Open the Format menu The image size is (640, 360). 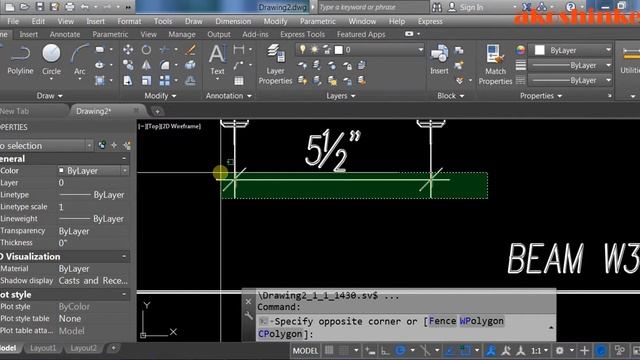click(129, 21)
